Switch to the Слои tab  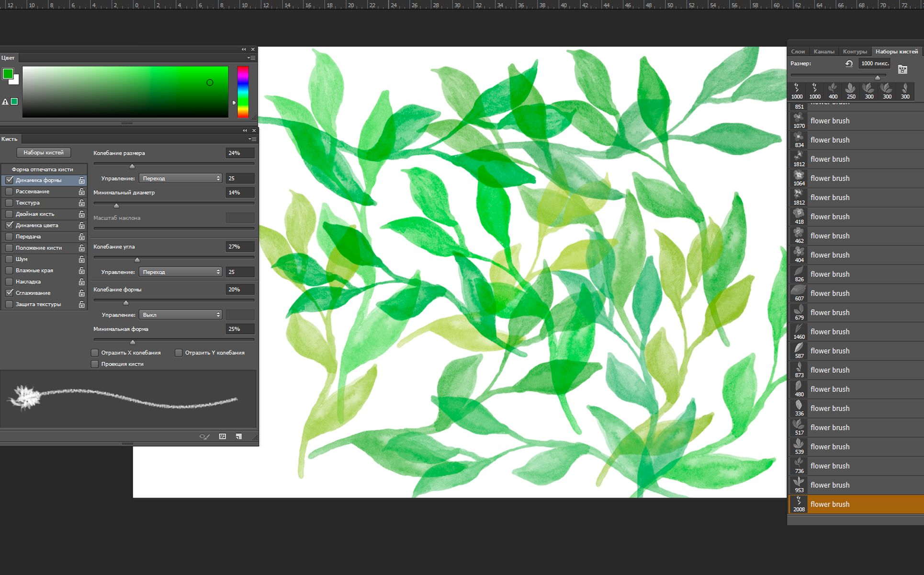click(x=798, y=52)
